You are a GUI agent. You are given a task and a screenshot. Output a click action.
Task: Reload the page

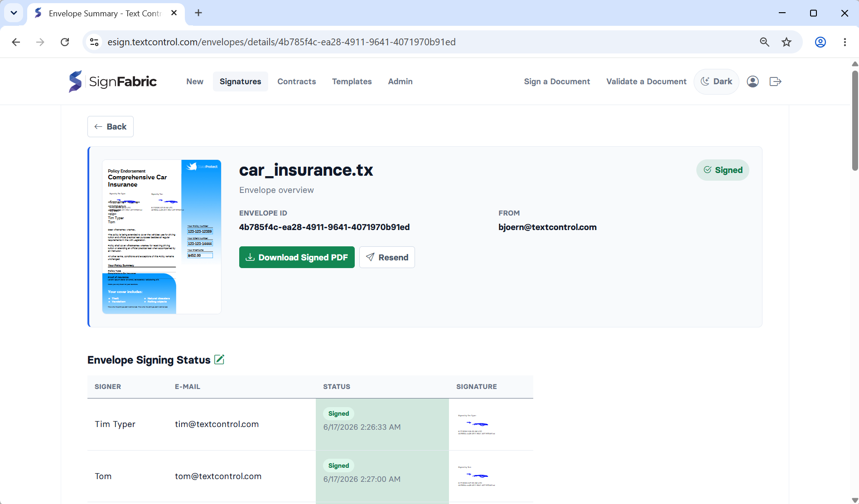pyautogui.click(x=65, y=42)
